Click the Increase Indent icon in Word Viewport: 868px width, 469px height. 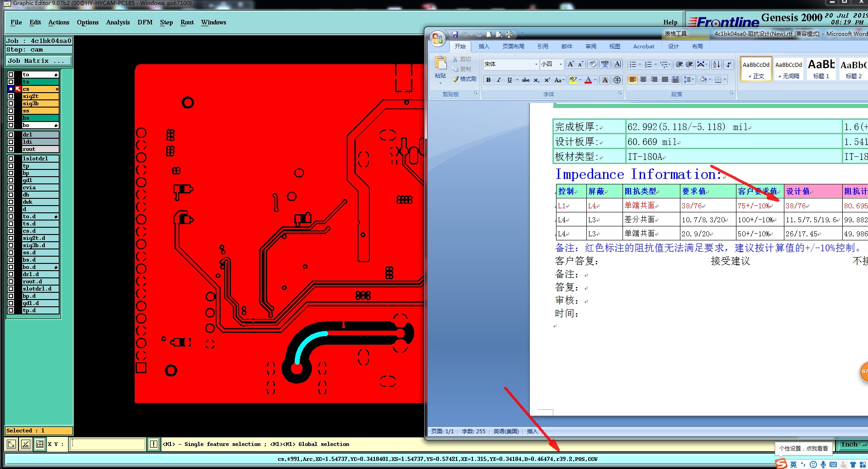689,64
